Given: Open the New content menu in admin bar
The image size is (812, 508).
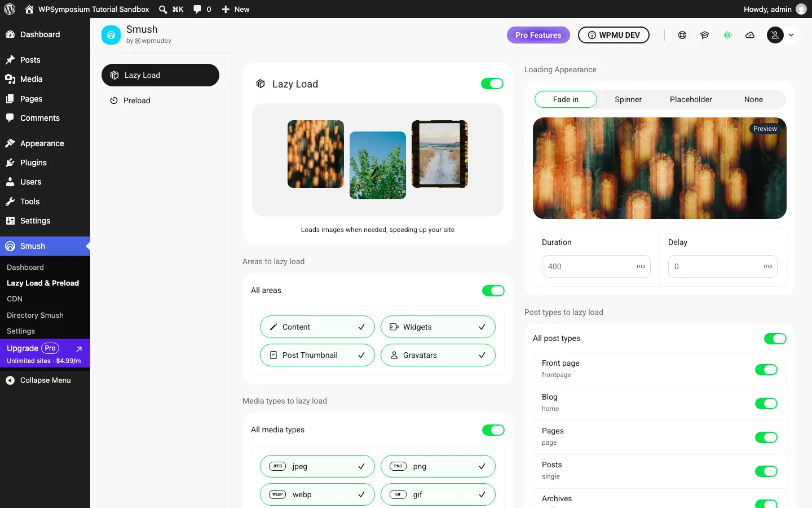Looking at the screenshot, I should tap(236, 9).
